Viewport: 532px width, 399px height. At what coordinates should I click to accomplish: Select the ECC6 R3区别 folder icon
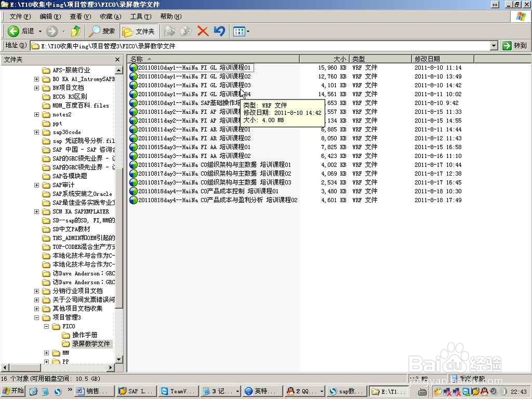(x=46, y=97)
